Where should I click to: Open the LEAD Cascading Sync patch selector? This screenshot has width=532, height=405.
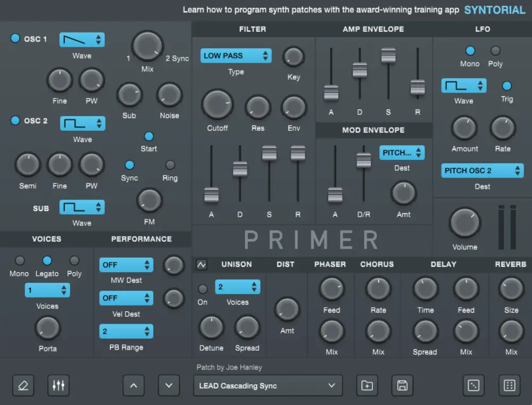(x=268, y=386)
